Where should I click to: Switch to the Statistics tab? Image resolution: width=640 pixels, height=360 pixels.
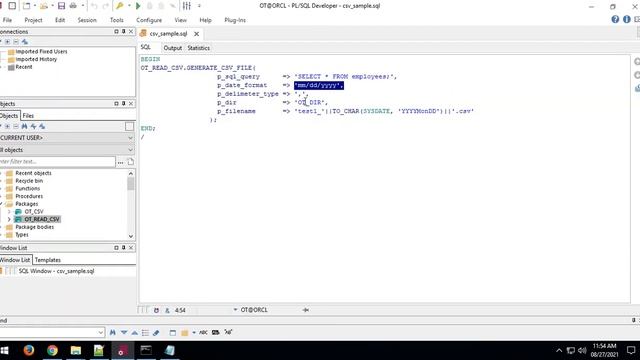(199, 48)
